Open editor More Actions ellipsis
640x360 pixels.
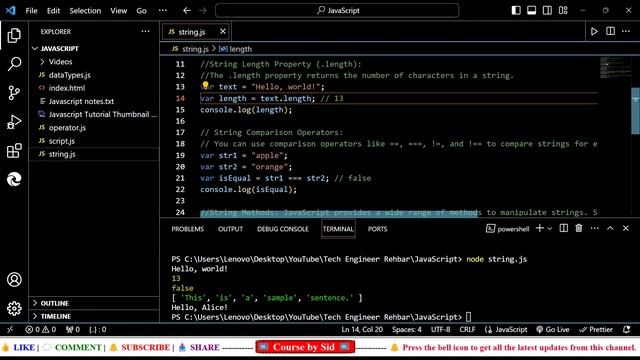626,31
